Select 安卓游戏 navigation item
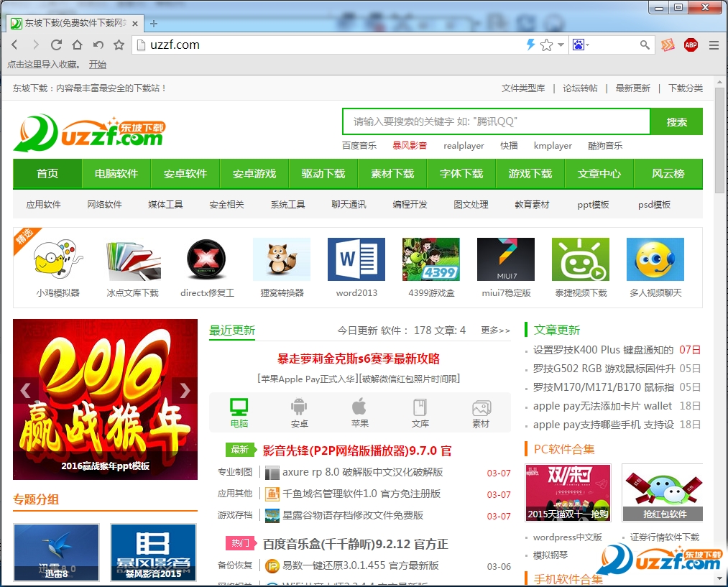The image size is (728, 587). click(254, 174)
